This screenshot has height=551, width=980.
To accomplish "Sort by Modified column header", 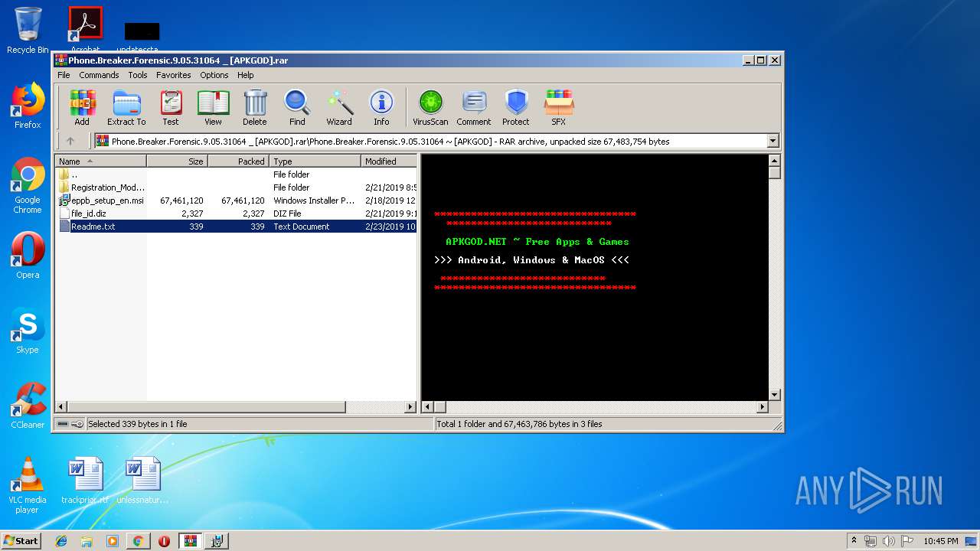I will [x=389, y=161].
